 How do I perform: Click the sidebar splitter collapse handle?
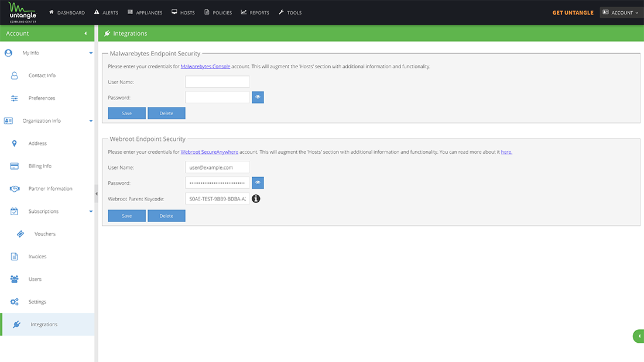[x=97, y=194]
